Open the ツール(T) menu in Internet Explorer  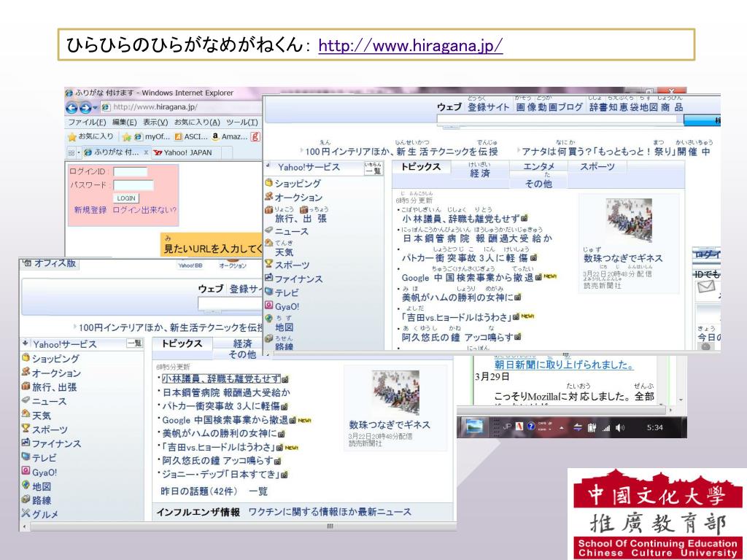tap(242, 122)
